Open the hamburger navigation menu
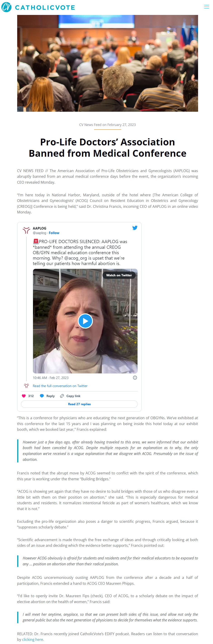This screenshot has width=213, height=644. pos(206,7)
